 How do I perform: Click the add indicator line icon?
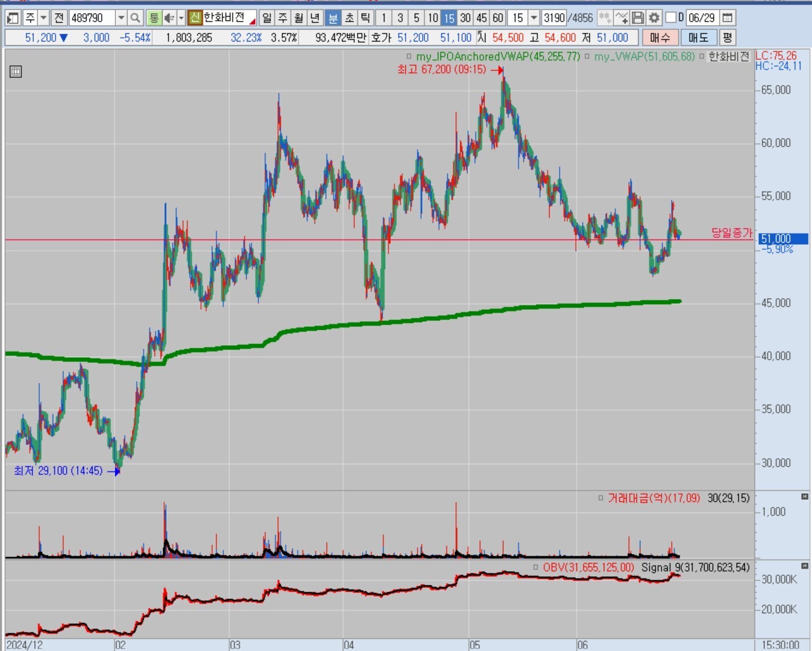(621, 18)
